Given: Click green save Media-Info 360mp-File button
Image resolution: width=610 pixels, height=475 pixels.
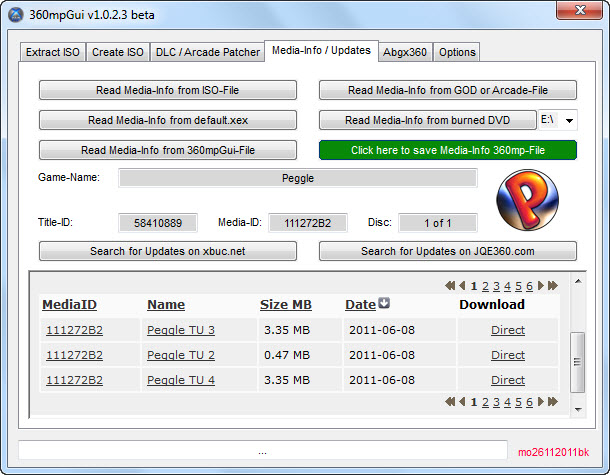Looking at the screenshot, I should point(448,150).
